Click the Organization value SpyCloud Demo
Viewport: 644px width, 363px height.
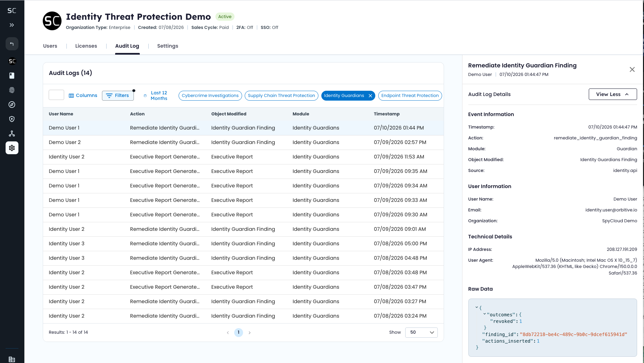tap(620, 221)
